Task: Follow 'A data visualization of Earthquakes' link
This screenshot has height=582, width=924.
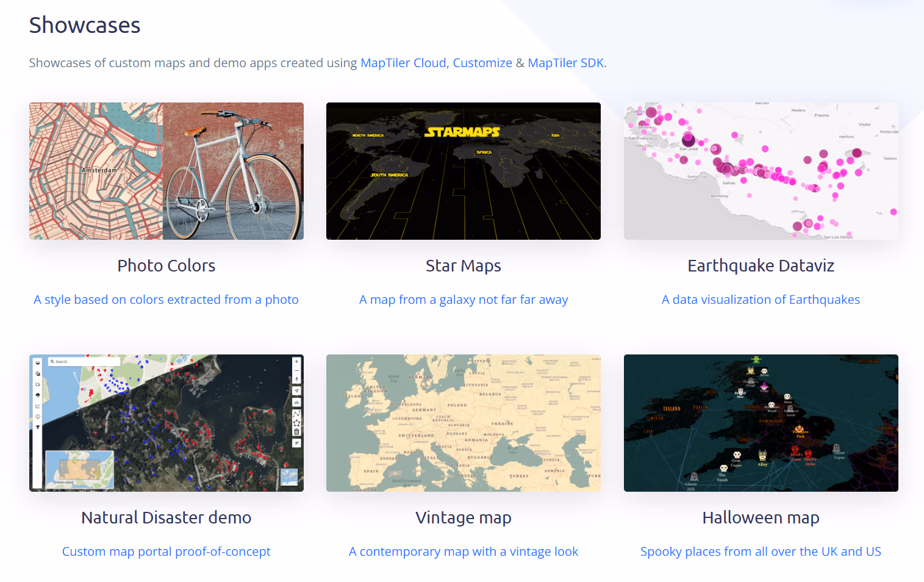Action: [761, 300]
